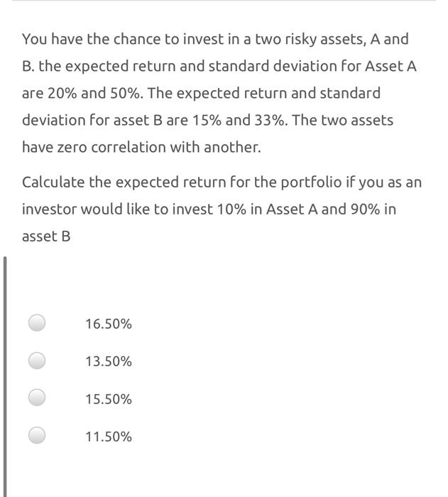This screenshot has width=448, height=497.
Task: Click the 15.50% answer label text
Action: (109, 399)
